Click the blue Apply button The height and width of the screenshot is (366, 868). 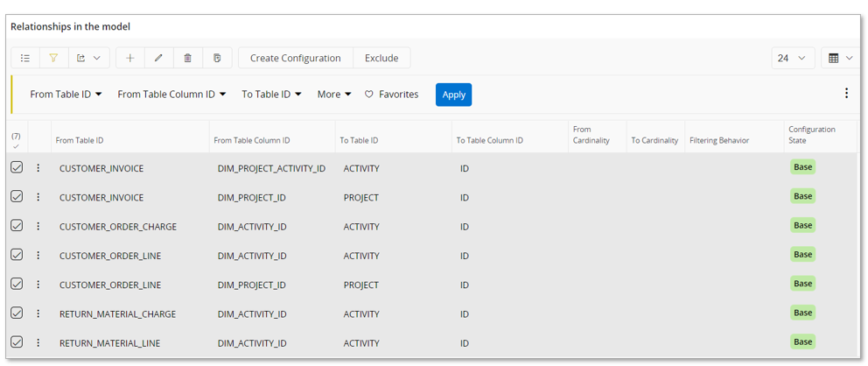(453, 95)
